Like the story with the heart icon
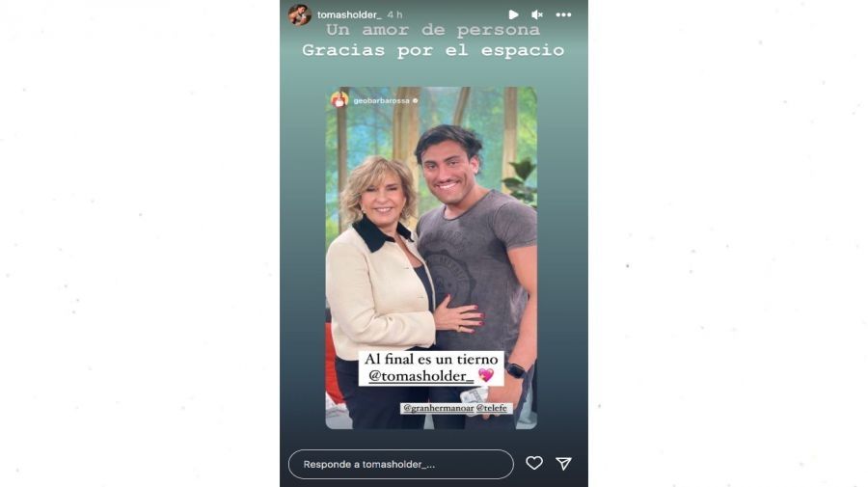The width and height of the screenshot is (868, 487). [534, 463]
